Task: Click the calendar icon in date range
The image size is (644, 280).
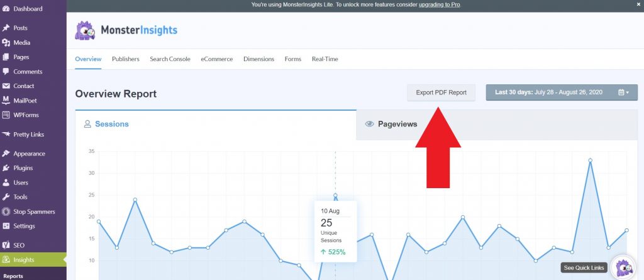Action: [621, 92]
